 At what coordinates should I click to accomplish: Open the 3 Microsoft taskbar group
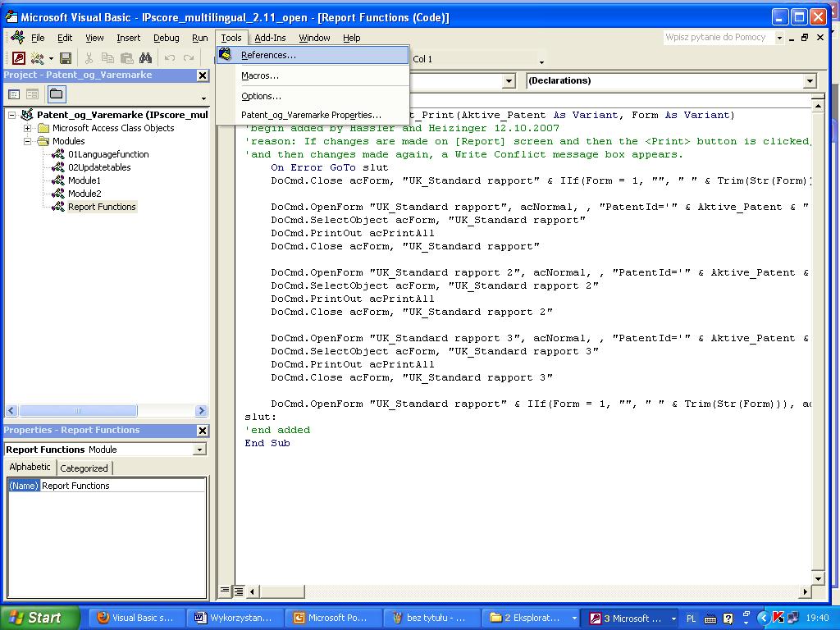point(631,618)
